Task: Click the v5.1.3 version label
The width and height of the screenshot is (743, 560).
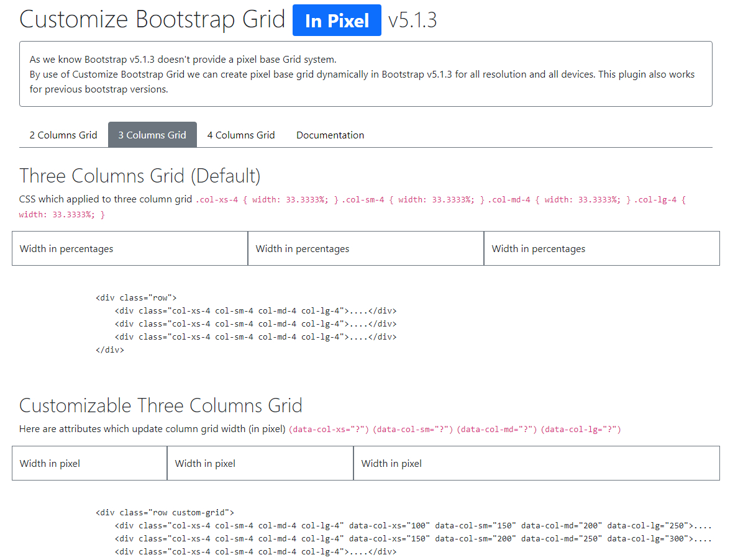Action: [413, 20]
